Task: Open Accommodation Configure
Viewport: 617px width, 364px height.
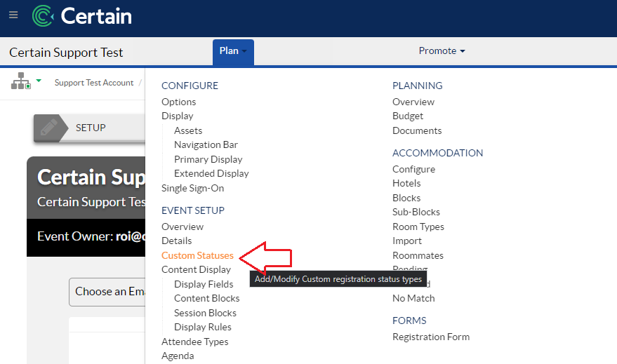Action: click(x=413, y=170)
